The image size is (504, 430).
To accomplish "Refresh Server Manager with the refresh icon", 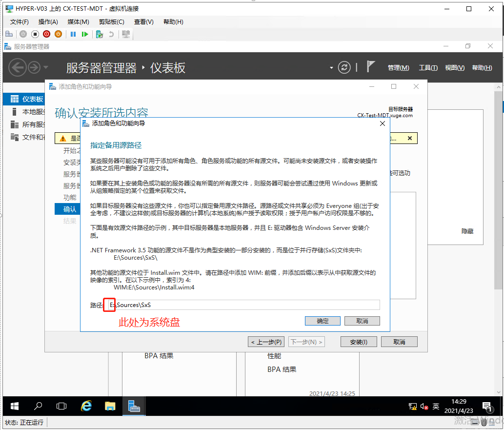I will point(344,67).
